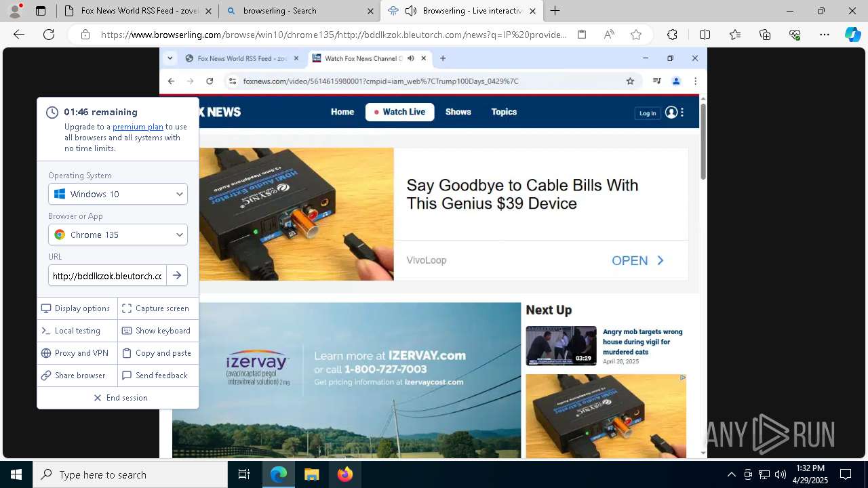Bookmark page in inner Chrome
Viewport: 868px width, 488px height.
630,81
